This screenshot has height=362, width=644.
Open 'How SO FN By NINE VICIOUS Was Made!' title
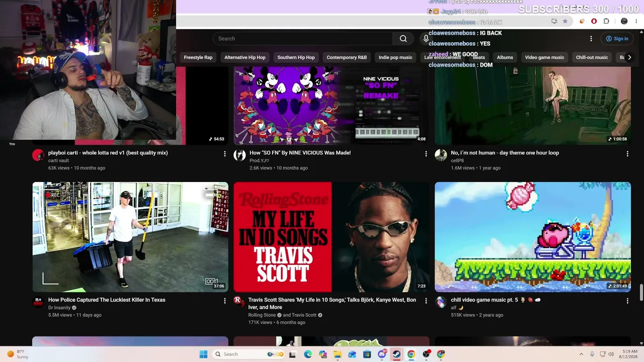point(300,153)
